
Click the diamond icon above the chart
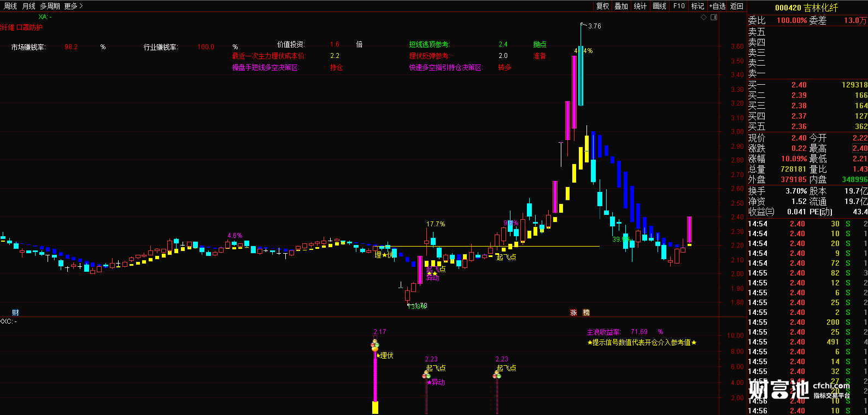(704, 17)
